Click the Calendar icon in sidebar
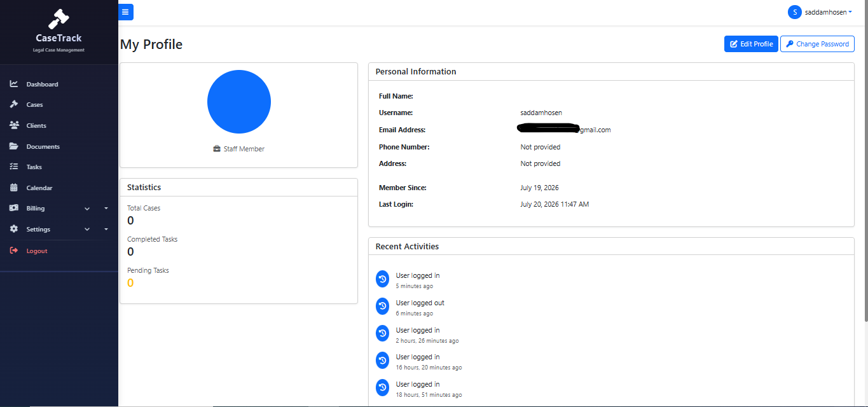Screen dimensions: 868x407 click(14, 188)
